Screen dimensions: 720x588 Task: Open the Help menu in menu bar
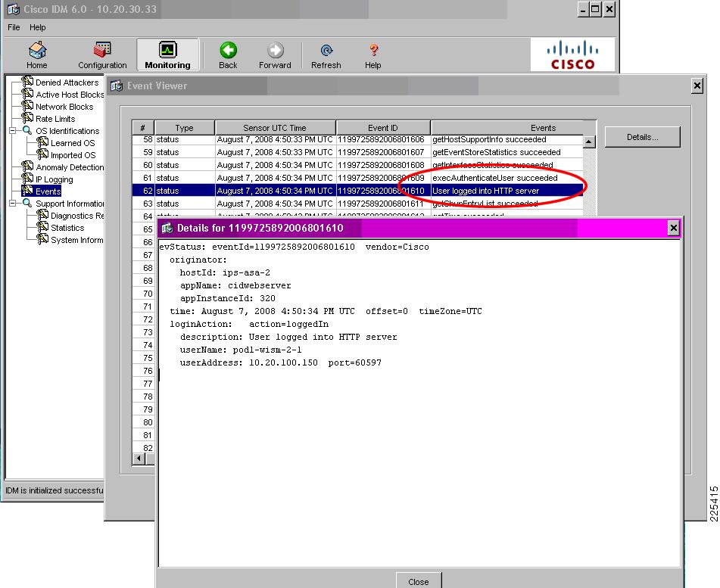(38, 27)
